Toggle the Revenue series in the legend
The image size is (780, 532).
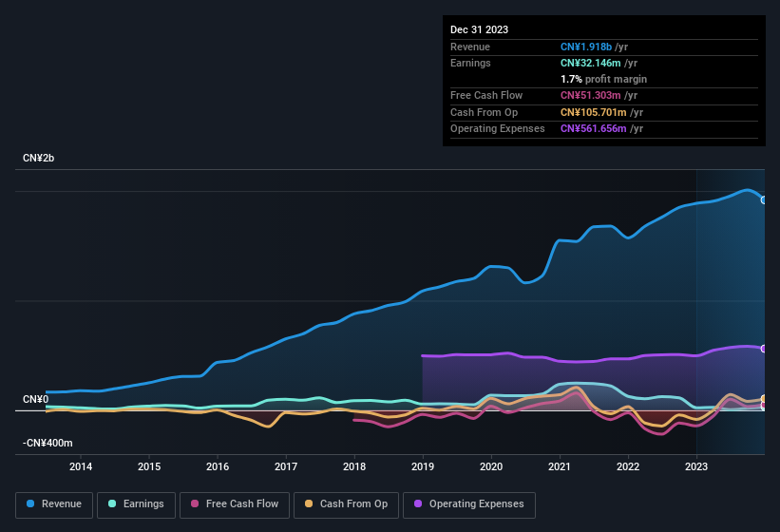pyautogui.click(x=55, y=504)
